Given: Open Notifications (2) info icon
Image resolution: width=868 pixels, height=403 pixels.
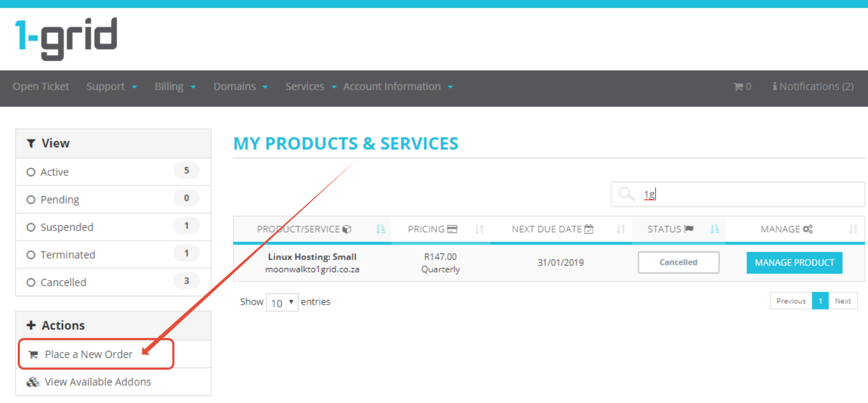Looking at the screenshot, I should (x=775, y=87).
